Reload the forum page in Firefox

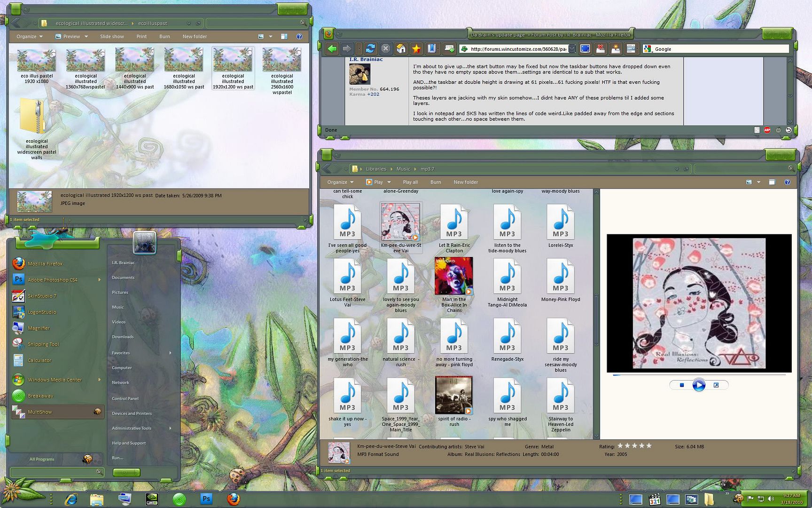[370, 48]
